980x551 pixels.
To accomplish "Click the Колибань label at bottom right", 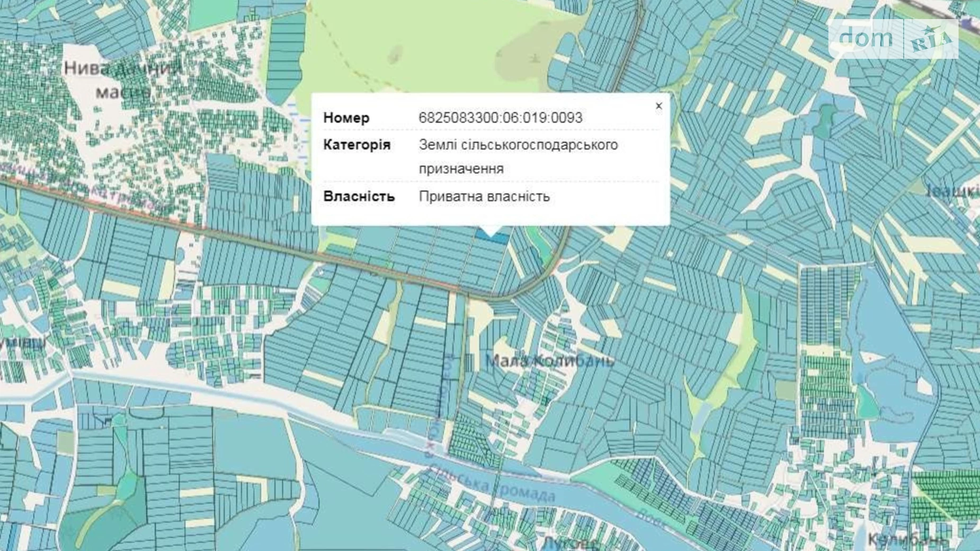I will tap(906, 539).
